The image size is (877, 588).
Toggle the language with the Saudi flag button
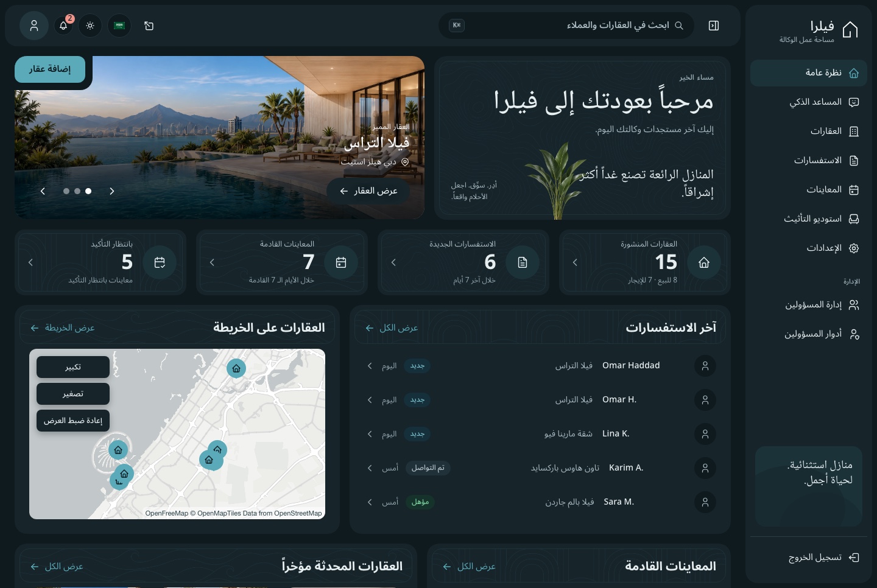(119, 26)
